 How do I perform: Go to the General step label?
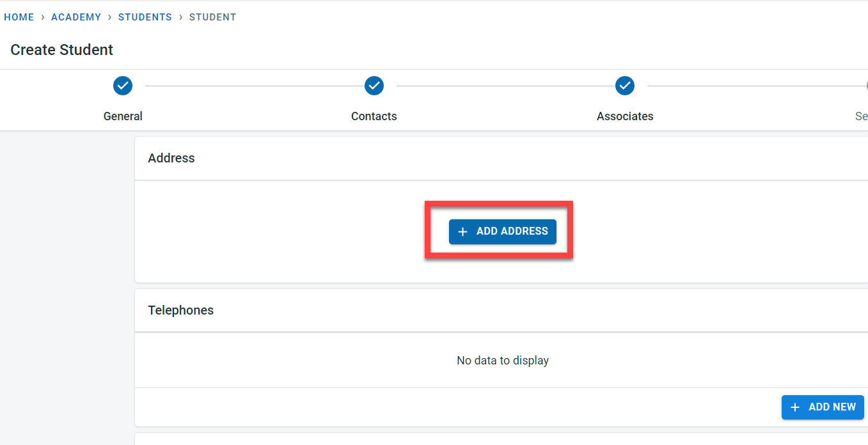tap(123, 116)
